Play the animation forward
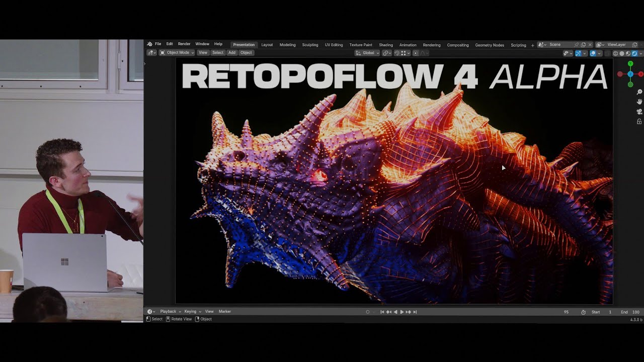The height and width of the screenshot is (362, 644). [x=401, y=312]
